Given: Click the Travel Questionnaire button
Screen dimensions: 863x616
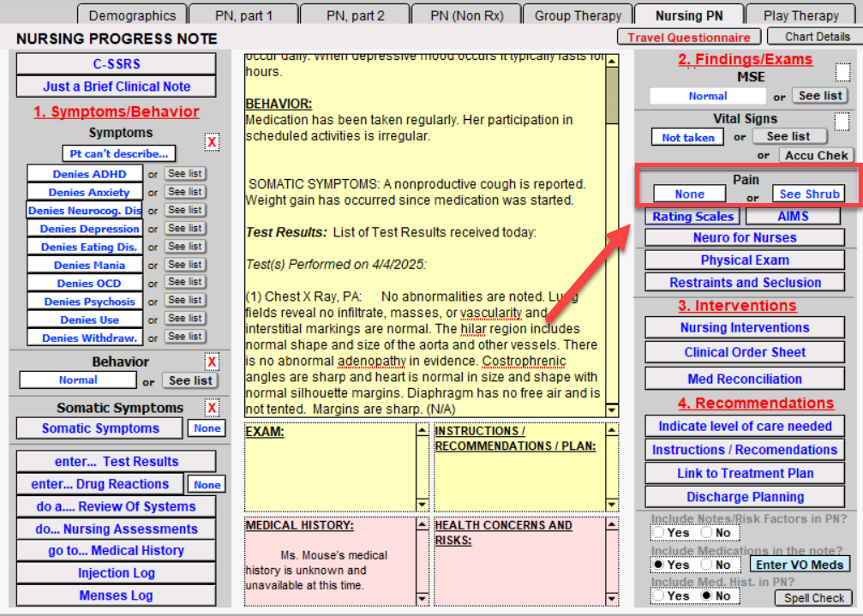Looking at the screenshot, I should 689,37.
